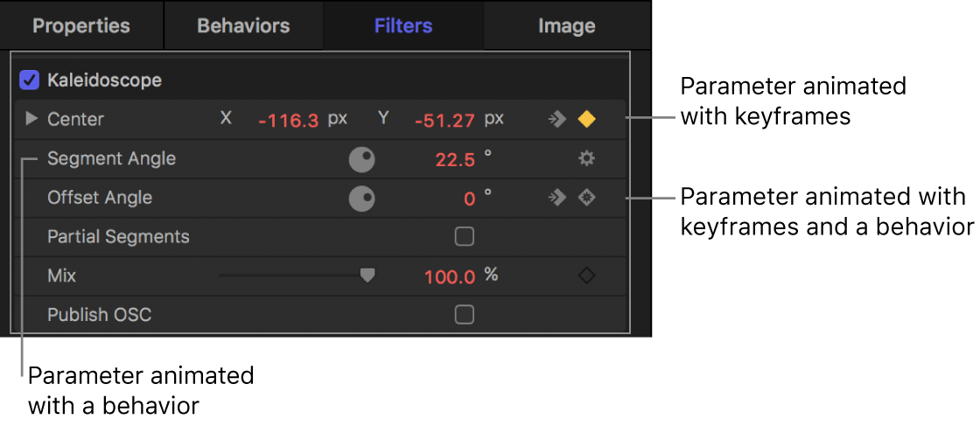Screen dimensions: 980x426
Task: Click the Offset Angle keyframe-behavior diamond icon
Action: pyautogui.click(x=586, y=198)
